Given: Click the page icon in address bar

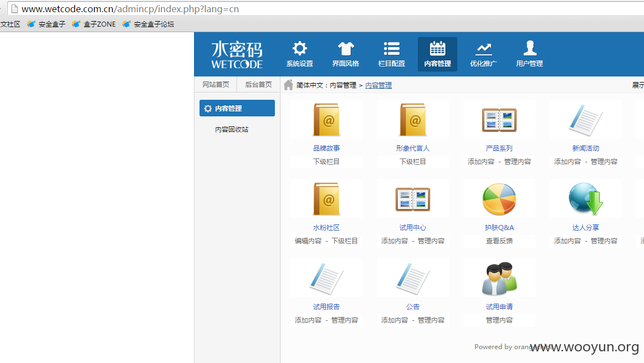Looking at the screenshot, I should click(x=14, y=9).
